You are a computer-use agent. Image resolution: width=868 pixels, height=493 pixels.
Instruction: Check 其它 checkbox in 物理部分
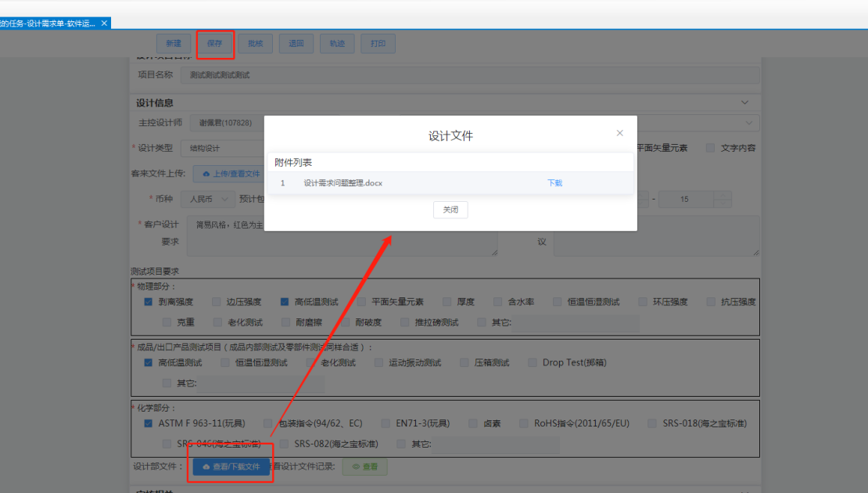pos(482,322)
